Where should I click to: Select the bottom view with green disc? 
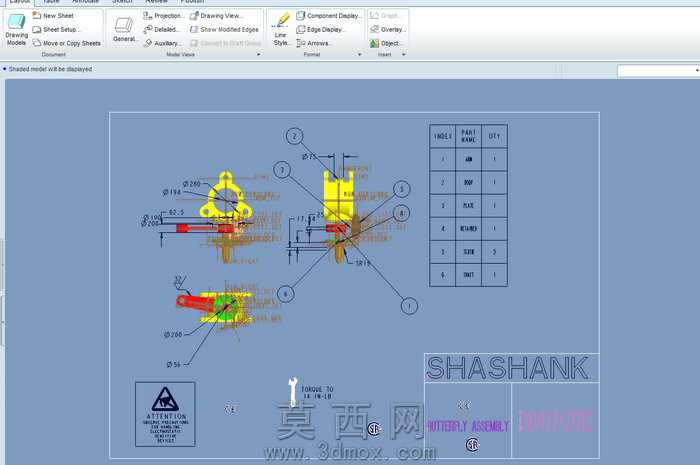tap(216, 307)
